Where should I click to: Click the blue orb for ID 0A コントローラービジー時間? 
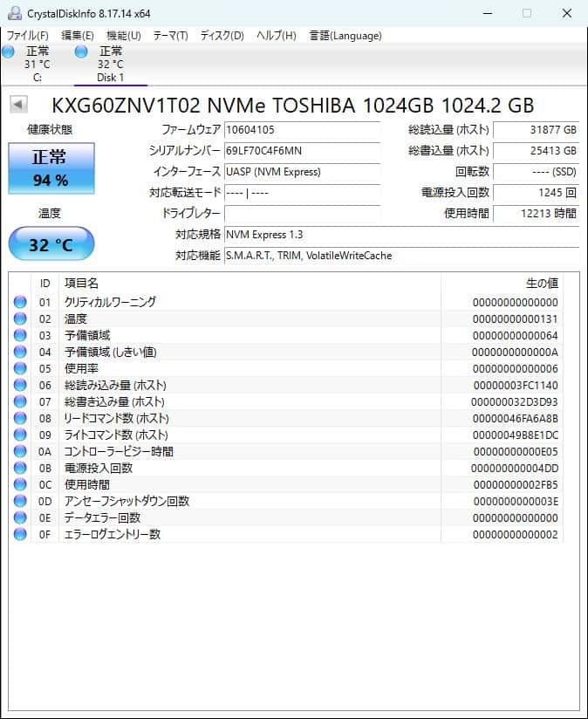click(x=20, y=451)
